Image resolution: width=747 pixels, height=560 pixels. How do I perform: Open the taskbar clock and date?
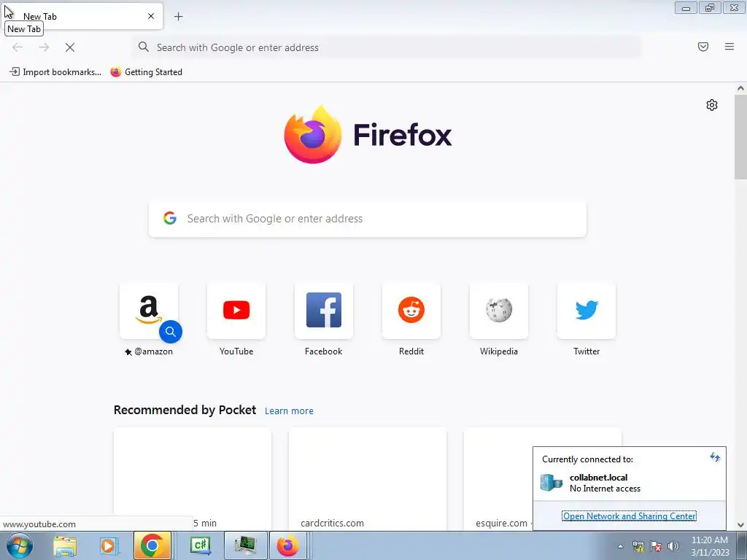coord(709,546)
